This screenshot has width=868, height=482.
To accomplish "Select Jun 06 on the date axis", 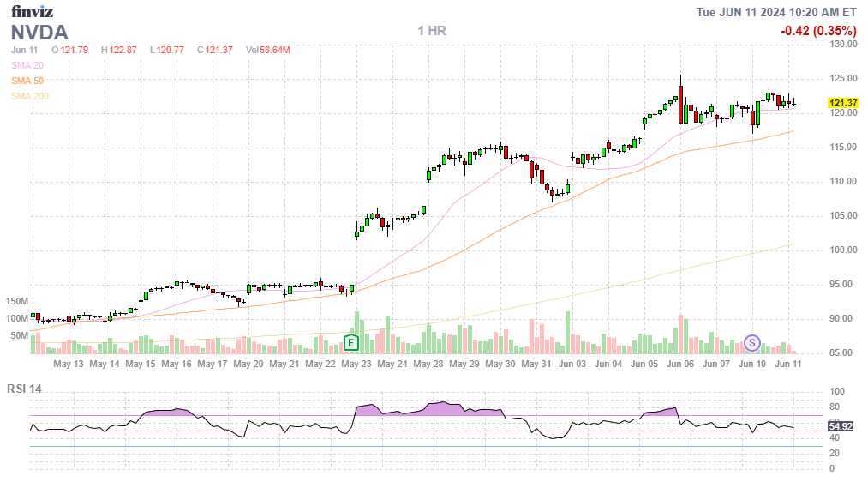I will (680, 364).
